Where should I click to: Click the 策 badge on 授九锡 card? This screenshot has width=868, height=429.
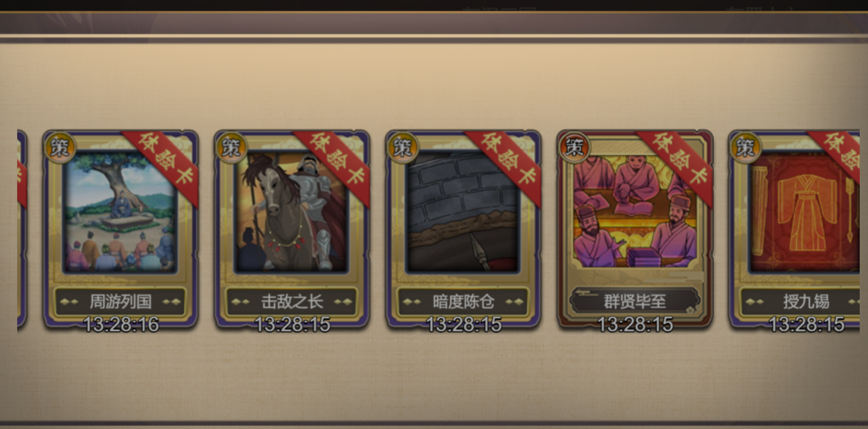[x=745, y=147]
